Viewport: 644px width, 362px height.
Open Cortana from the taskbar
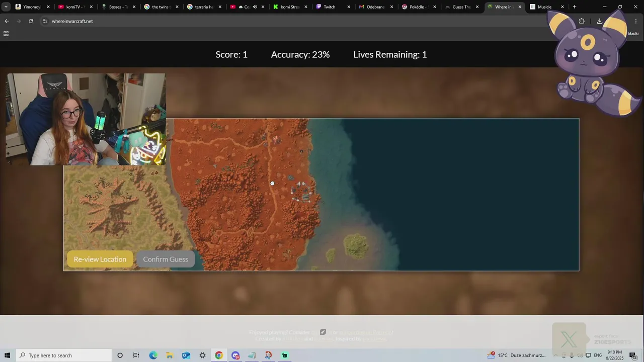coord(120,355)
